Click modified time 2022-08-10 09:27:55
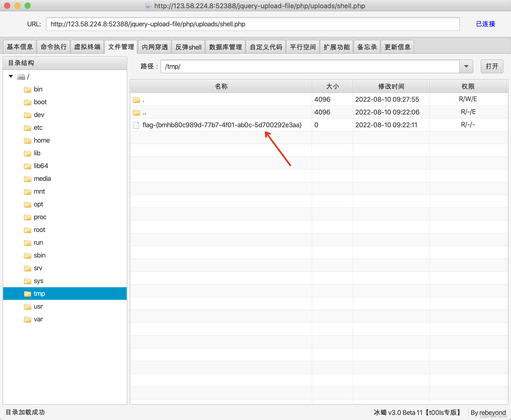Screen dimensions: 511x420 point(387,99)
